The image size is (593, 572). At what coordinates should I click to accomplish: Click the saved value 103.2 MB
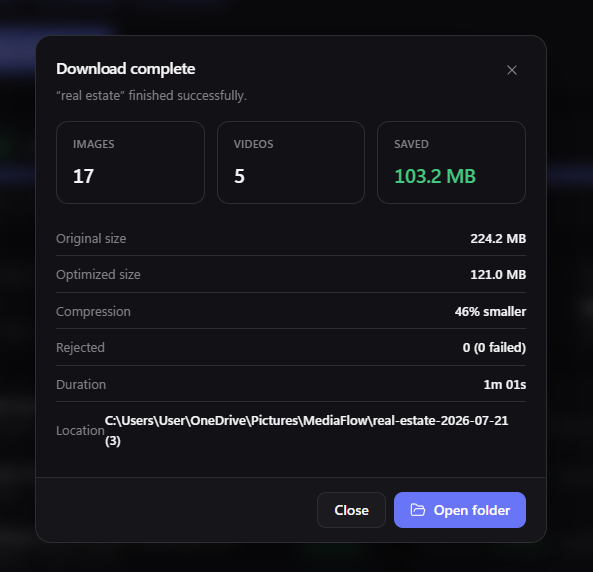(x=435, y=176)
